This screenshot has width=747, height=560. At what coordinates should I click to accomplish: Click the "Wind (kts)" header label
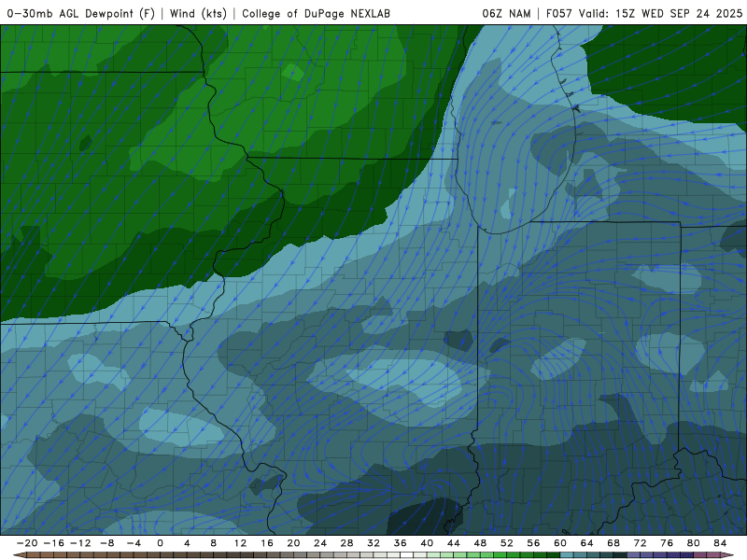coord(198,13)
